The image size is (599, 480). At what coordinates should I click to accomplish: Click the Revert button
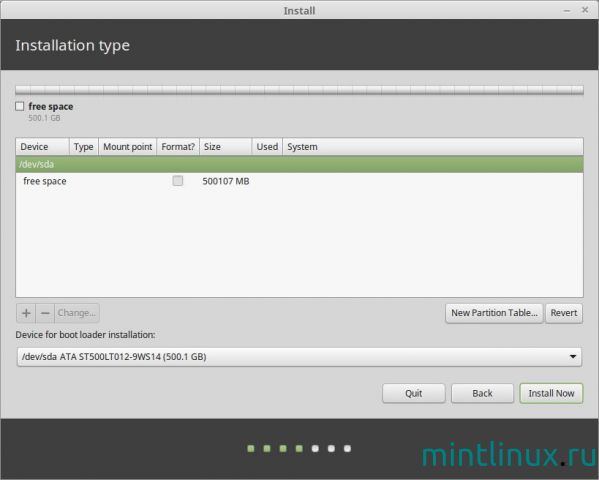click(564, 313)
